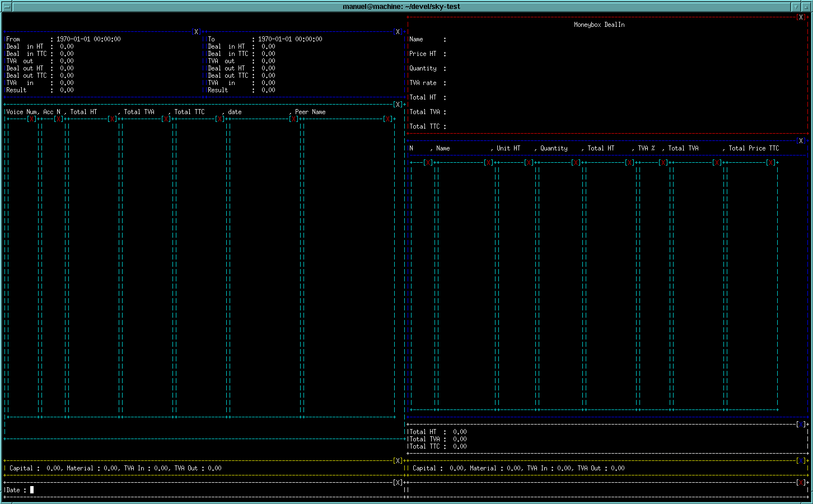Click the date column X marker
Screen dimensions: 813x504
(x=293, y=119)
